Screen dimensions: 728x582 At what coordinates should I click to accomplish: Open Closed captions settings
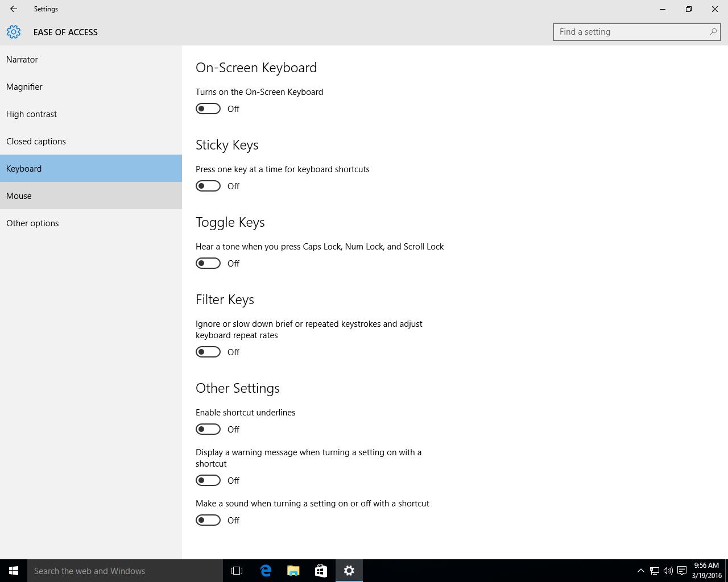point(91,141)
